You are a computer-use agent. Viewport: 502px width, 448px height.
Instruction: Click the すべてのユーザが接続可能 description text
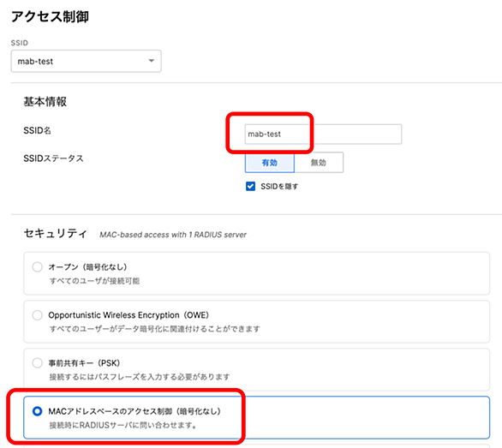[x=94, y=281]
